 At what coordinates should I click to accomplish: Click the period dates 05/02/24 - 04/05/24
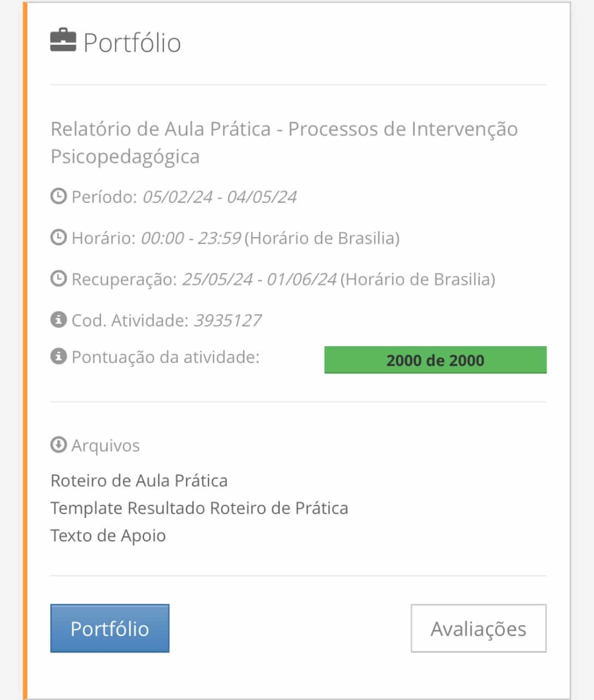pyautogui.click(x=219, y=197)
